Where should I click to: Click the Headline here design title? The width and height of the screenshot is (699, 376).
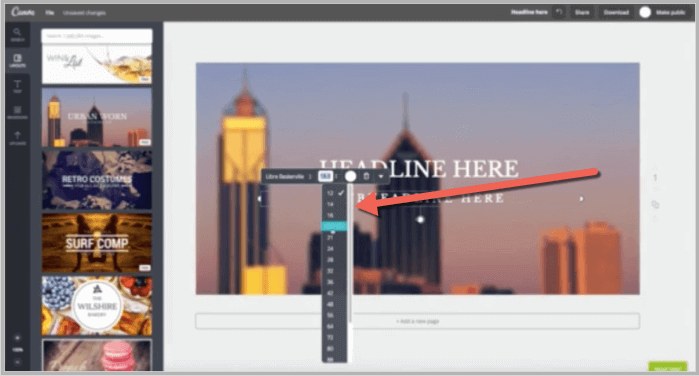[529, 12]
